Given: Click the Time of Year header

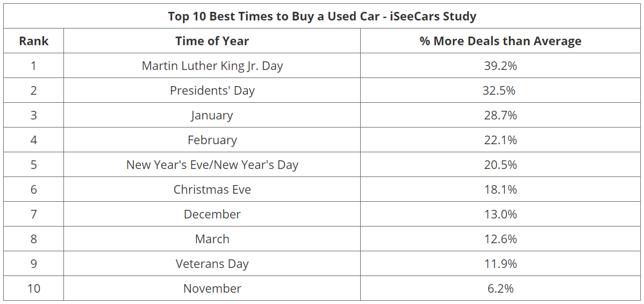Looking at the screenshot, I should click(x=212, y=41).
